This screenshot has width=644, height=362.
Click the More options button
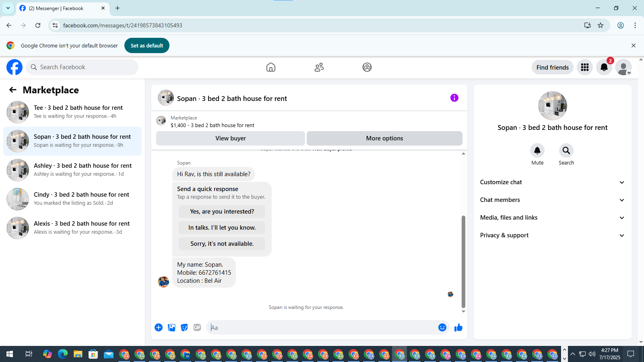pyautogui.click(x=384, y=138)
